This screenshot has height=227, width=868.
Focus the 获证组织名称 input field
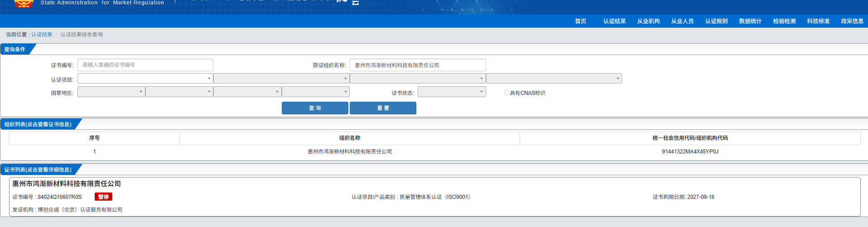[418, 65]
